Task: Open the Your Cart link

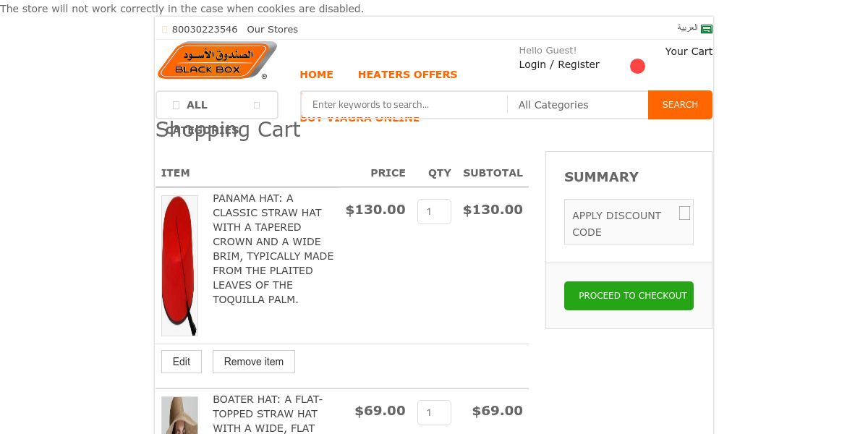Action: 689,51
